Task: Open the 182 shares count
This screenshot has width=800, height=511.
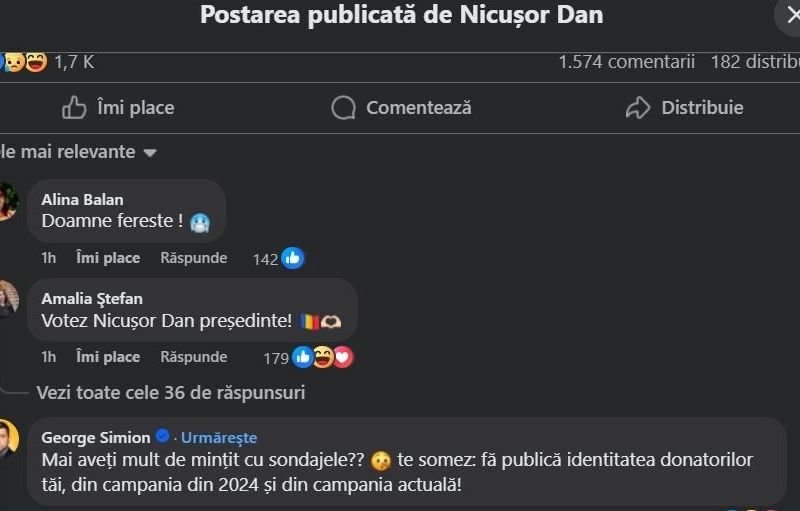Action: point(755,62)
